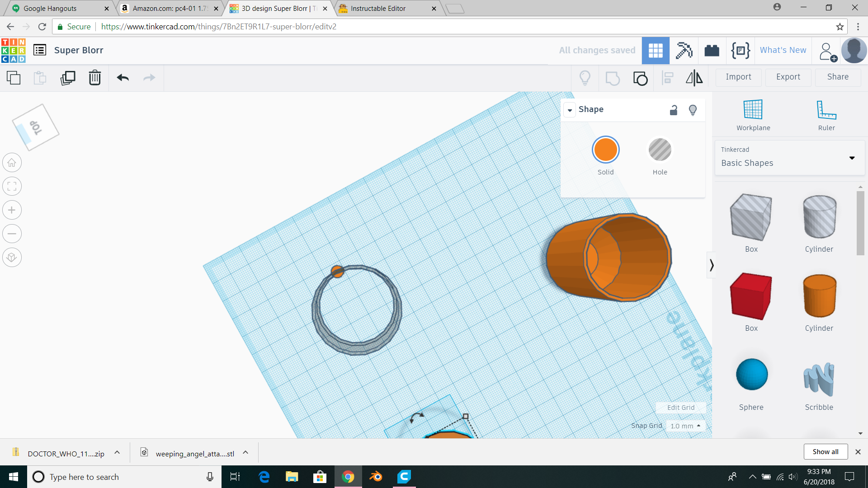
Task: Open Blender from the taskbar
Action: (x=376, y=477)
